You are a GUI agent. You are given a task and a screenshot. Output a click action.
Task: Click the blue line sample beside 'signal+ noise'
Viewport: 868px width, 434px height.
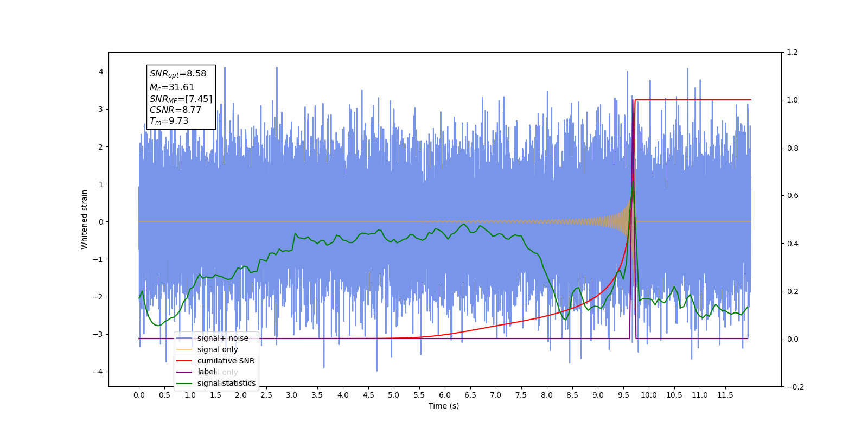click(x=184, y=338)
